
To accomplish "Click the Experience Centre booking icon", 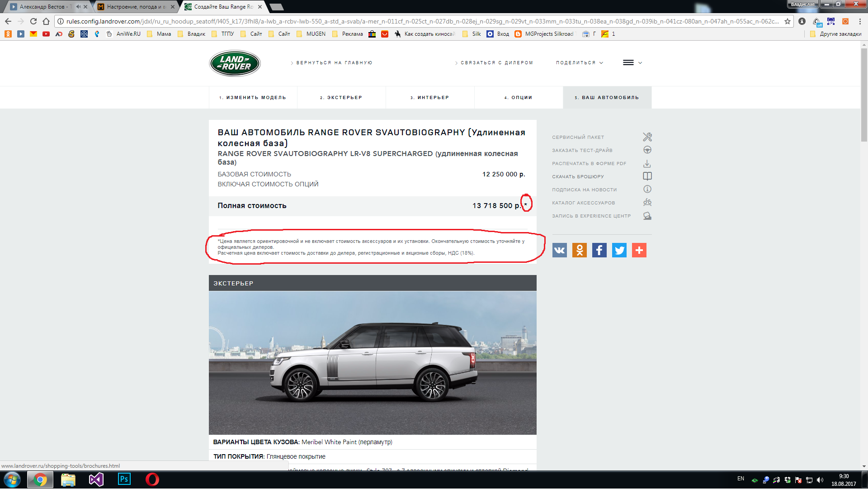I will point(647,216).
